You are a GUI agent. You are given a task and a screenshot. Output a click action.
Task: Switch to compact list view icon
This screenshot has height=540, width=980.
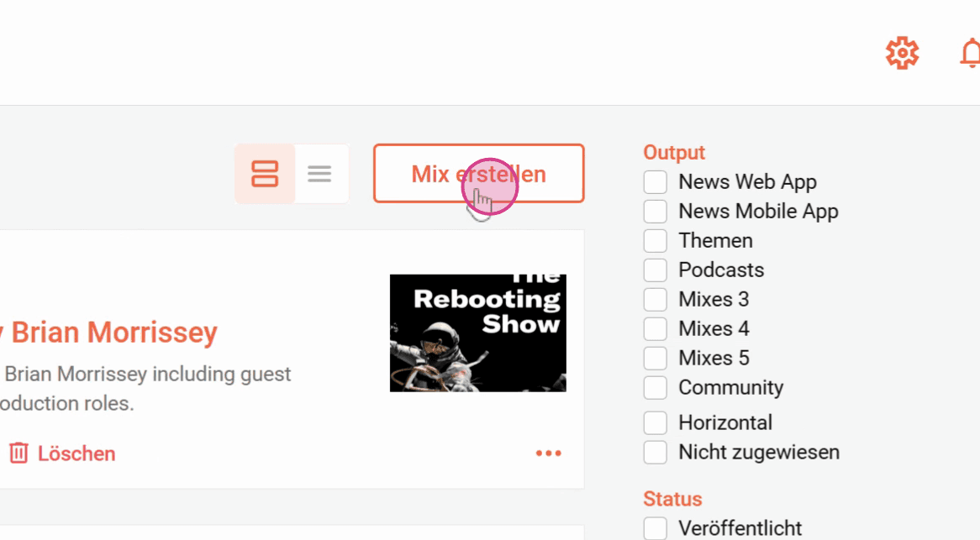pyautogui.click(x=319, y=174)
